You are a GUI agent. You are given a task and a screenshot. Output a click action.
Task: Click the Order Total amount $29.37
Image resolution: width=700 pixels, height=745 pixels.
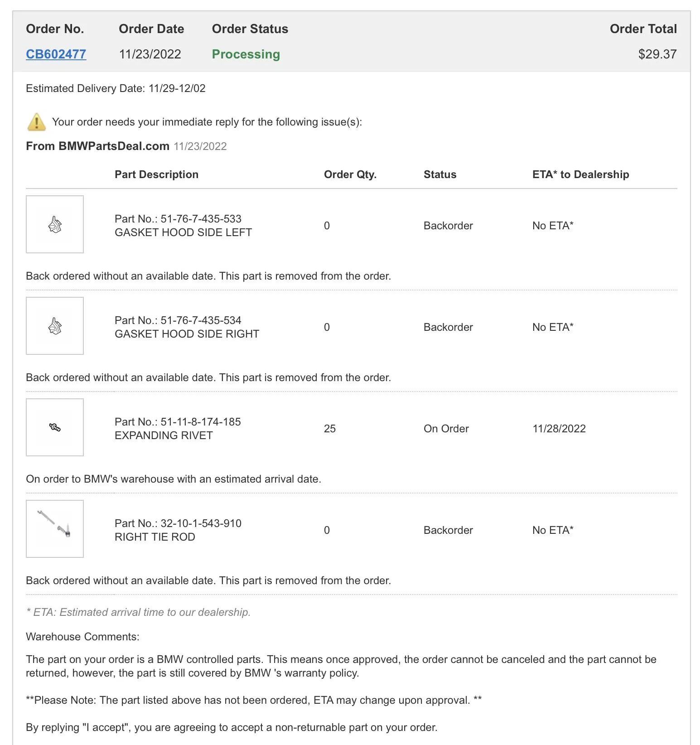point(657,54)
